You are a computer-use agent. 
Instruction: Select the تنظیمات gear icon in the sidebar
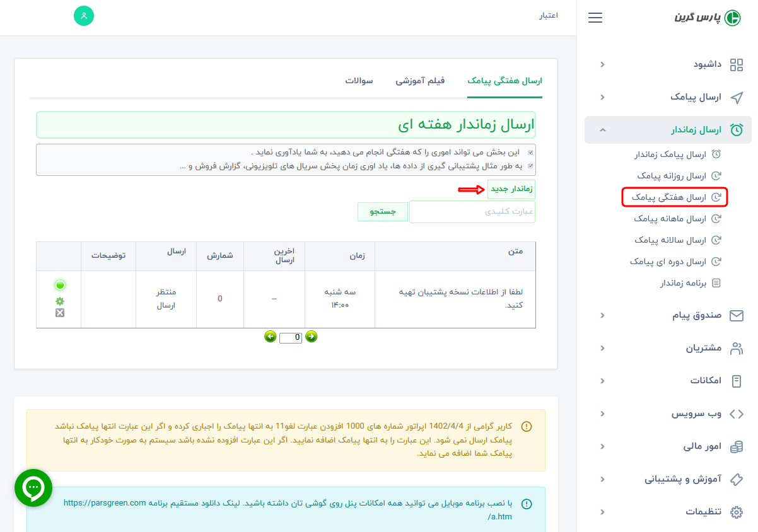point(736,512)
